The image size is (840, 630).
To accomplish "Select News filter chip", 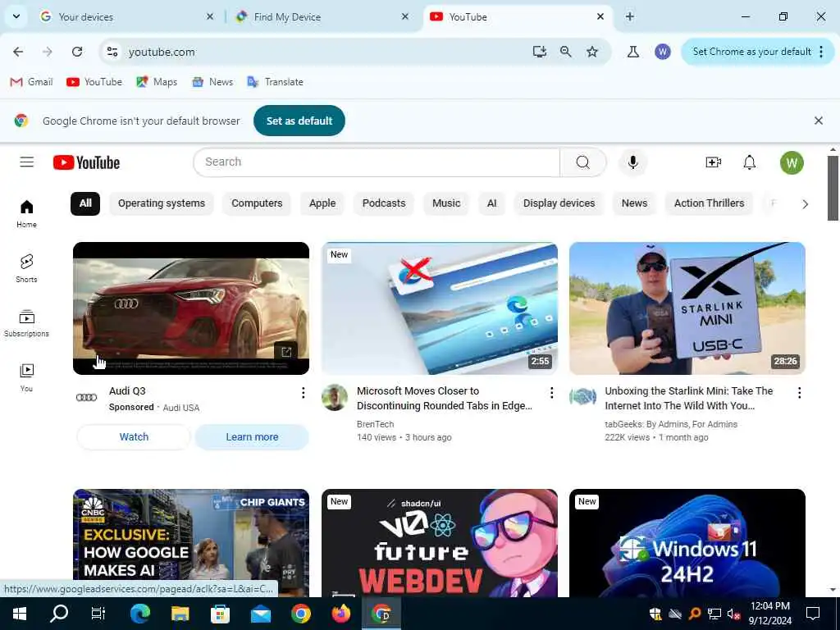I will [634, 203].
